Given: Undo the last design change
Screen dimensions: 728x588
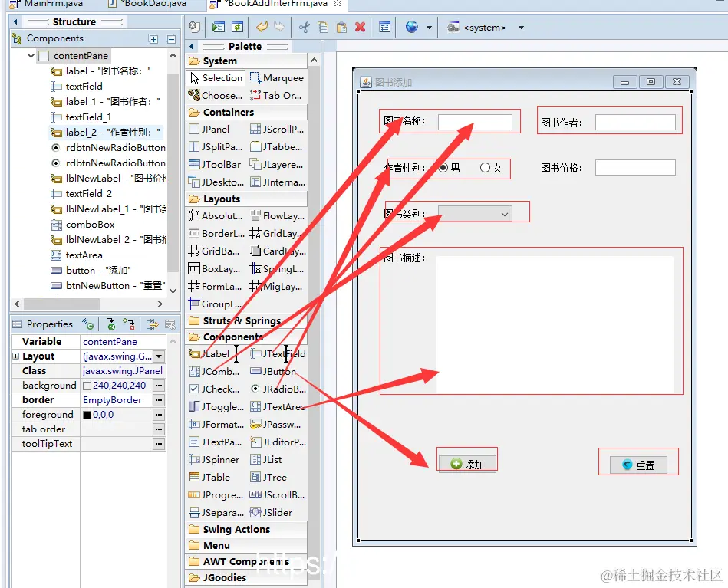Looking at the screenshot, I should (x=262, y=27).
